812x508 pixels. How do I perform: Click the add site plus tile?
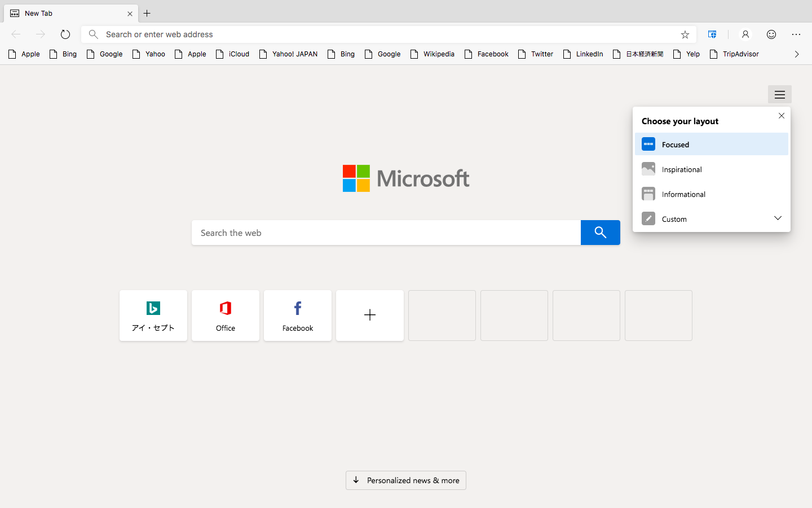tap(370, 316)
